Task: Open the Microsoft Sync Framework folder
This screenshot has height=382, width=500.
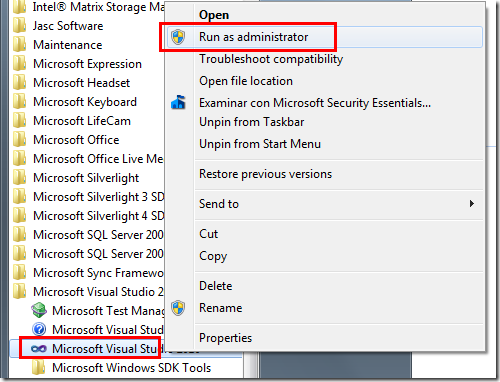Action: [x=89, y=273]
